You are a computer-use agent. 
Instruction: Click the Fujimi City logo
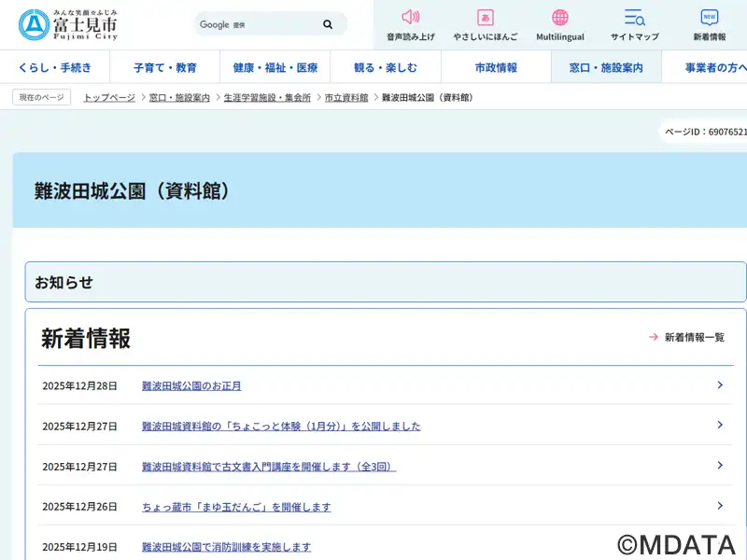click(68, 24)
